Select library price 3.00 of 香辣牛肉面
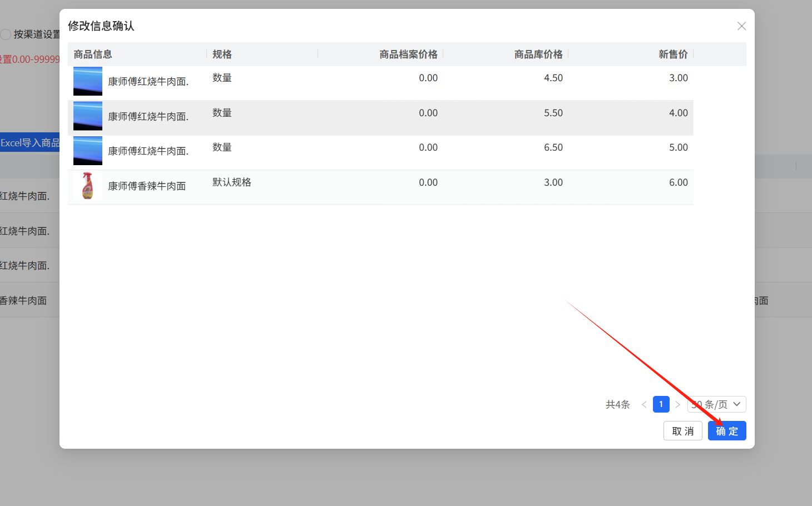The width and height of the screenshot is (812, 506). coord(553,182)
